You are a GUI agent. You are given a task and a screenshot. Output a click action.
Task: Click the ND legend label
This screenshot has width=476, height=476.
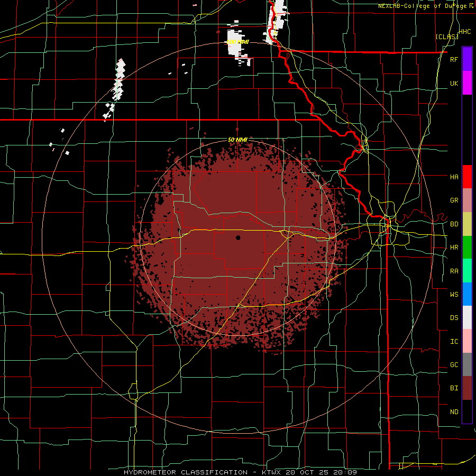454,412
